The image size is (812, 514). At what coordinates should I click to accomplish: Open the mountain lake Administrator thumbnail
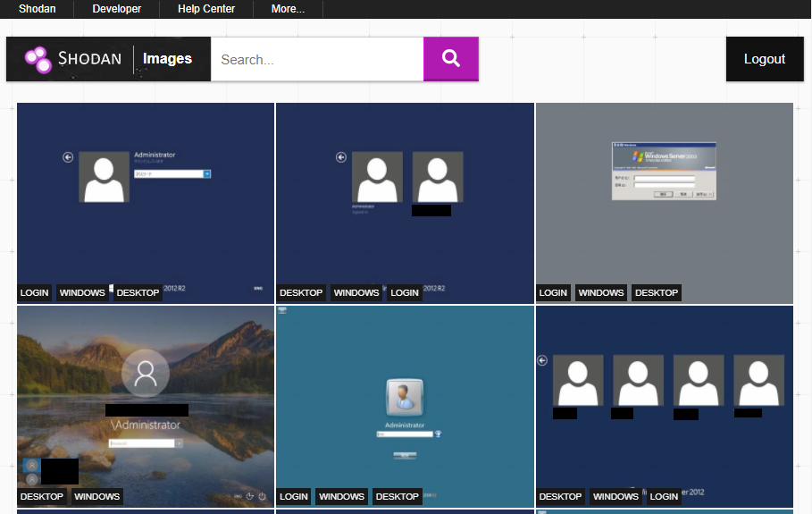pos(146,406)
